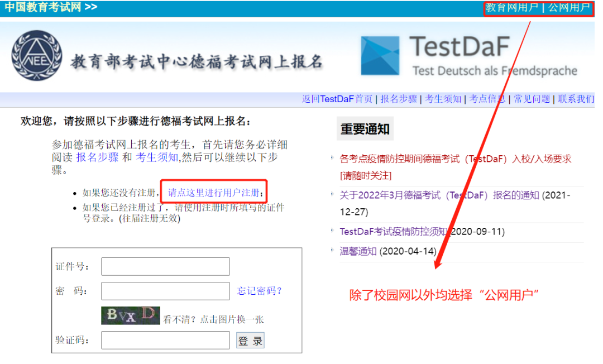Screen dimensions: 603x364
Task: Open 温馨通知 notice
Action: [x=358, y=251]
